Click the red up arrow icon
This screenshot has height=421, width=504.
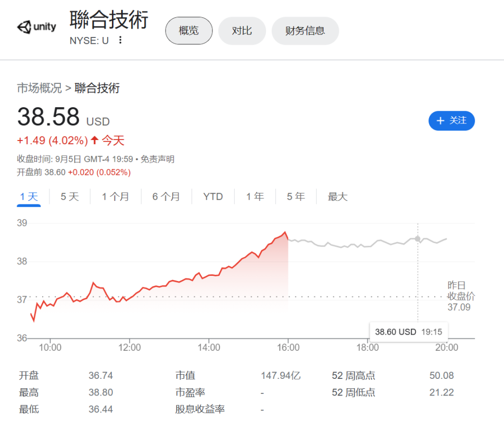pyautogui.click(x=95, y=140)
